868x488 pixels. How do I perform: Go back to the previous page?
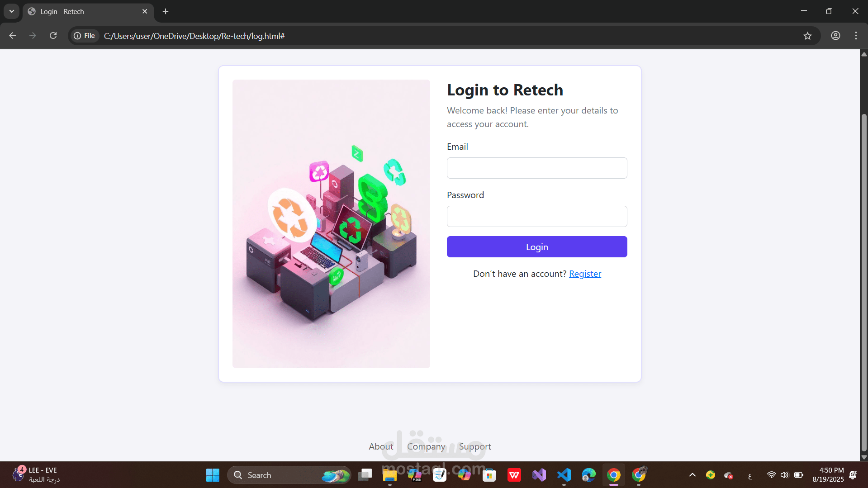click(13, 36)
